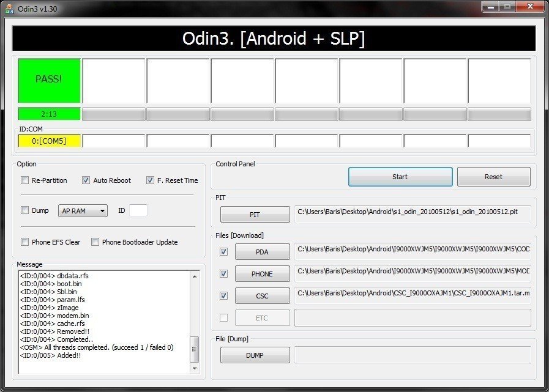
Task: Click the Odin3 [Android + SLP] banner
Action: click(274, 39)
